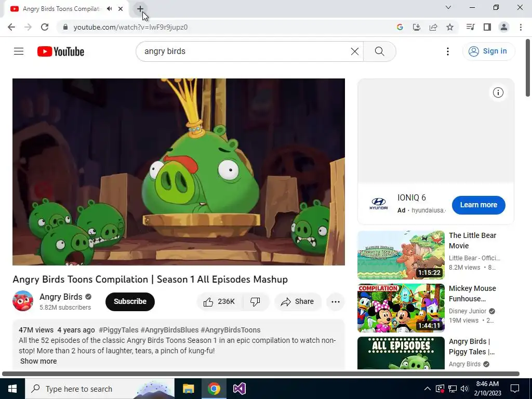
Task: Open File Explorer from the taskbar
Action: [188, 389]
